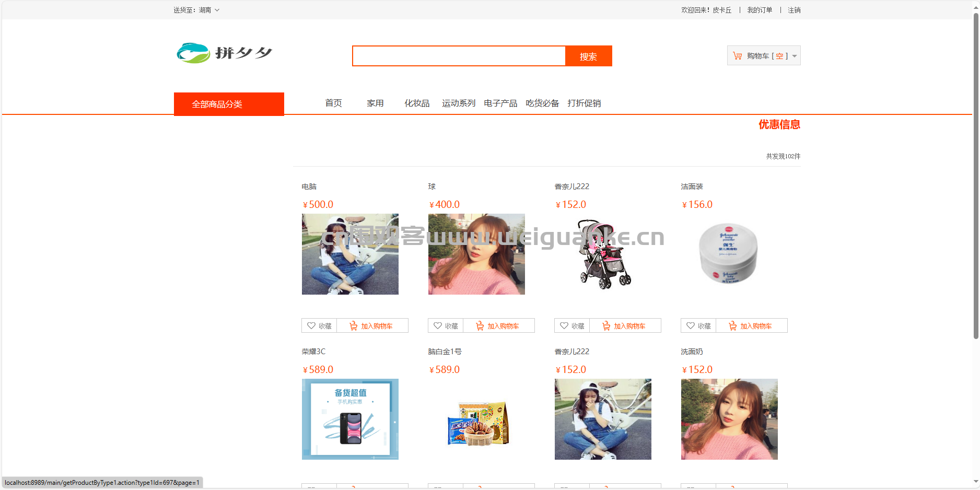Screen dimensions: 980x490
Task: Click the shopping cart icon
Action: 737,56
